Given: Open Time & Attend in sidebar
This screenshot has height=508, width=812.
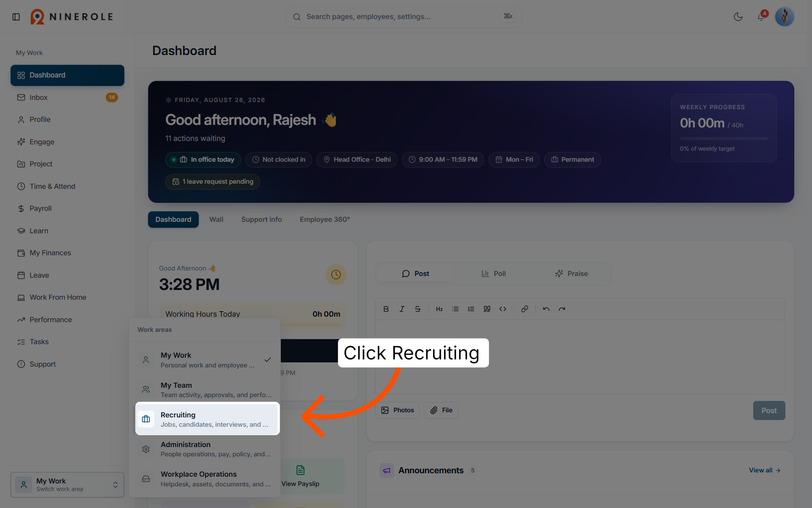Looking at the screenshot, I should (67, 186).
